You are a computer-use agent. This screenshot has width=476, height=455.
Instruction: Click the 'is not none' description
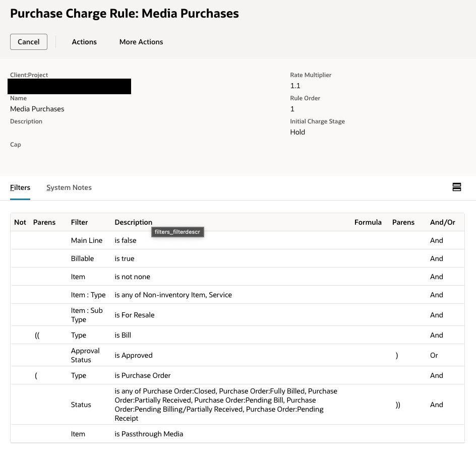pos(132,277)
